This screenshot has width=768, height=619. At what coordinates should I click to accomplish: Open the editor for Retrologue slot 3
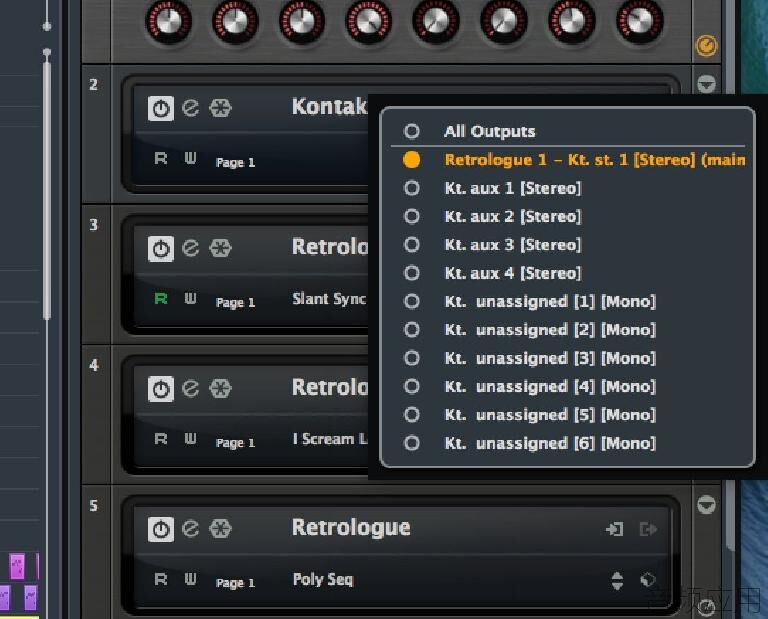[x=191, y=248]
